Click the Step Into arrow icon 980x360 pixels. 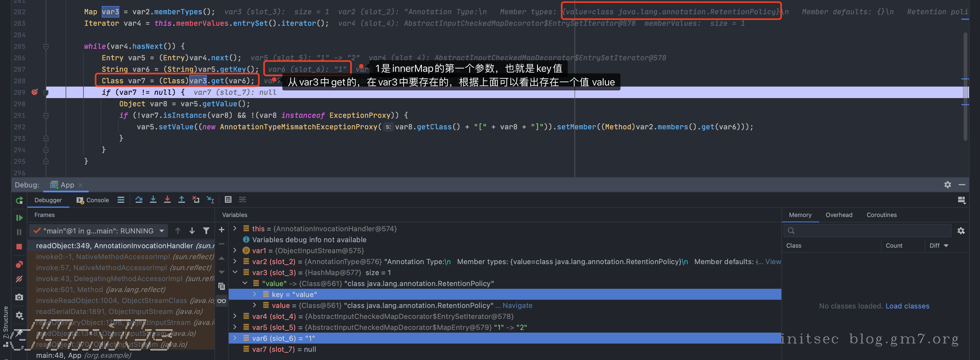tap(153, 200)
